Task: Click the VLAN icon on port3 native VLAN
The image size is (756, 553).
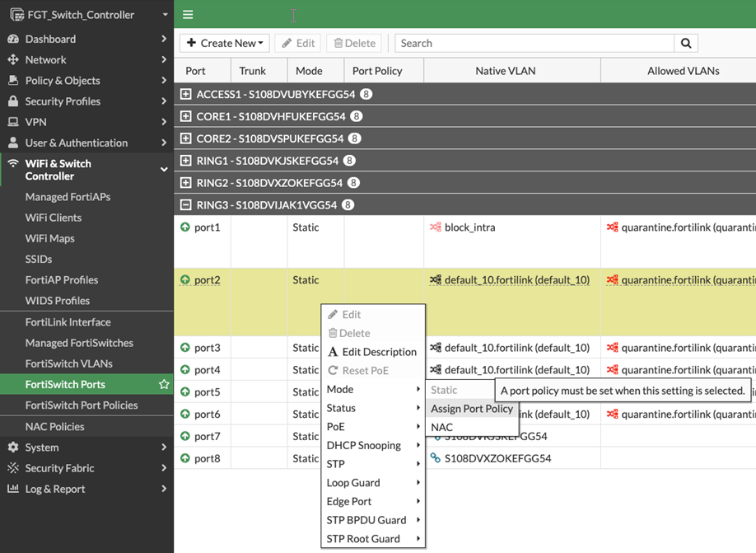Action: (436, 348)
